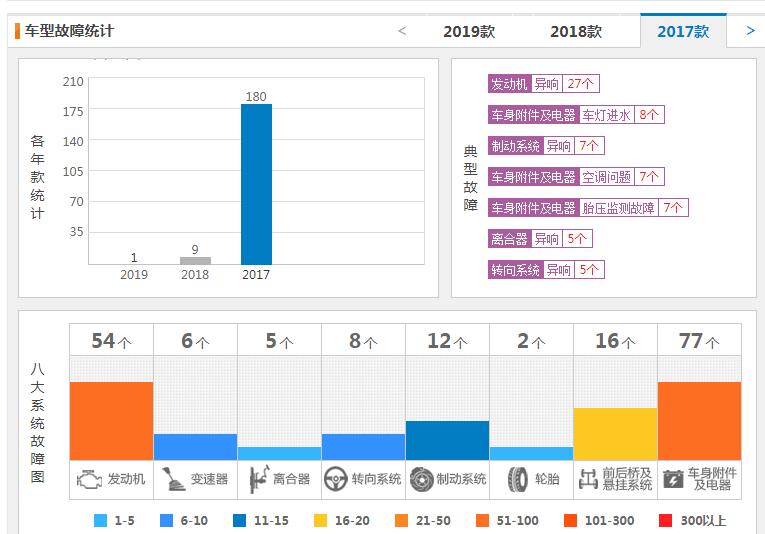Click the axle suspension (前后桥及悬挂系统) icon

[588, 479]
